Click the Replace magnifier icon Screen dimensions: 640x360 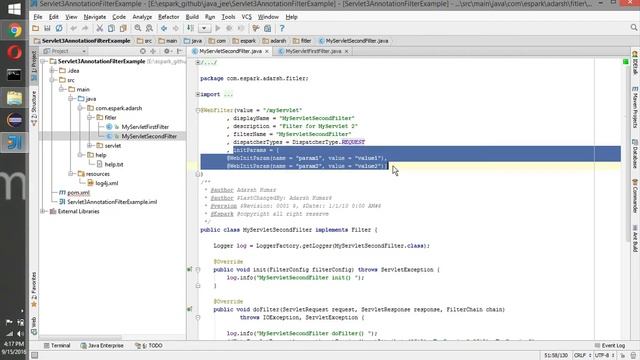coord(149,28)
